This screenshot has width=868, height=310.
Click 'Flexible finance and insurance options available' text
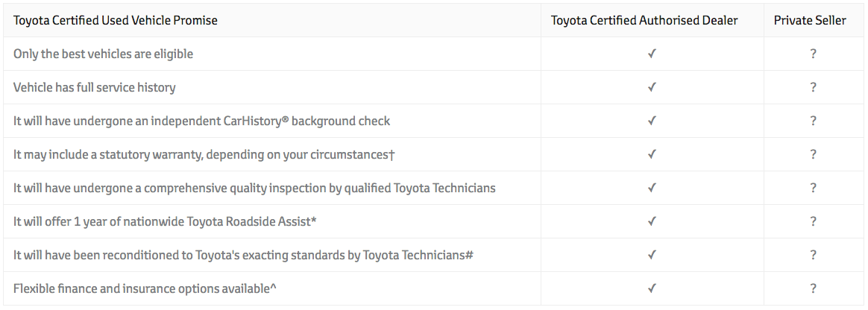[x=145, y=288]
